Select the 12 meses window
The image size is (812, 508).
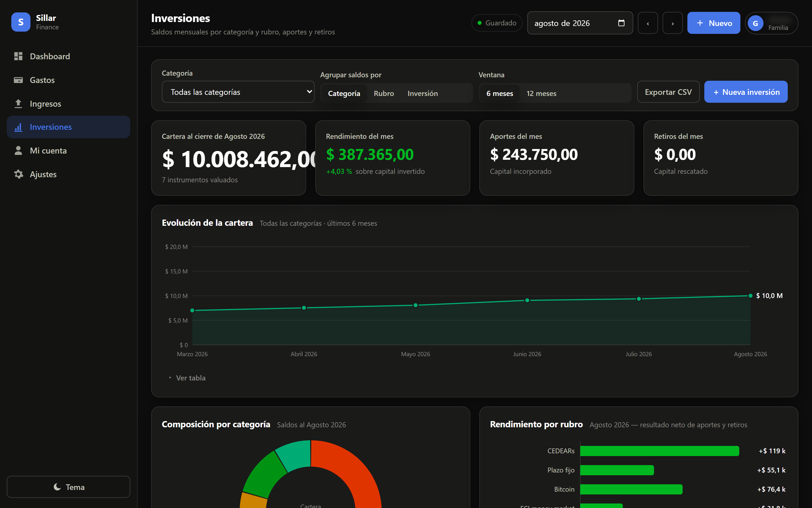(541, 93)
